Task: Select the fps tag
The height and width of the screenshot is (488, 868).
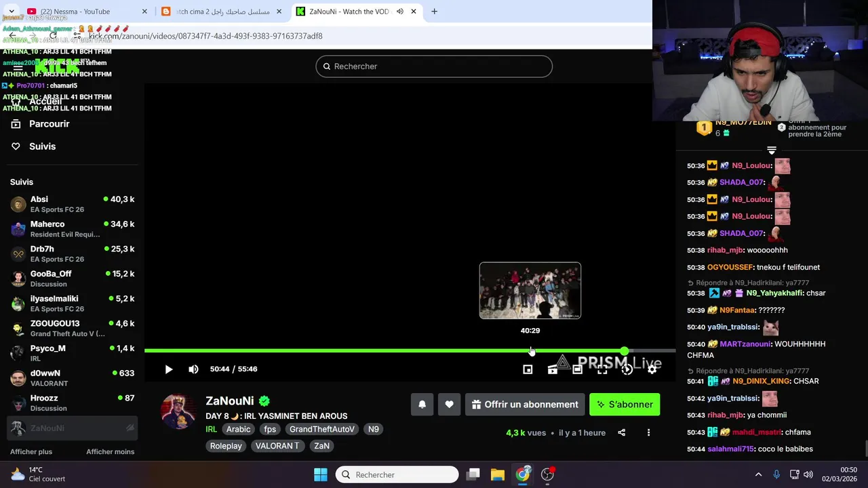Action: [270, 429]
